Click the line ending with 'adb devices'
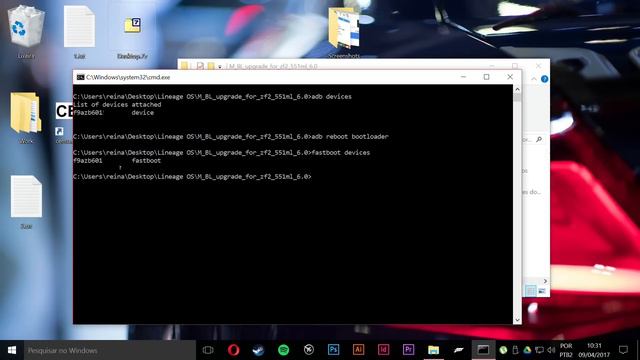This screenshot has height=360, width=640. pyautogui.click(x=212, y=97)
